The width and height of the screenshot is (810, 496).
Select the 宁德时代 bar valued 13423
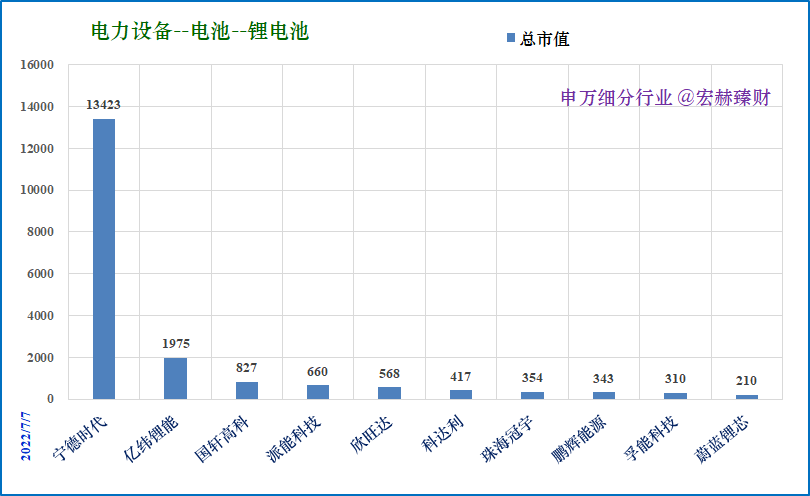click(104, 259)
